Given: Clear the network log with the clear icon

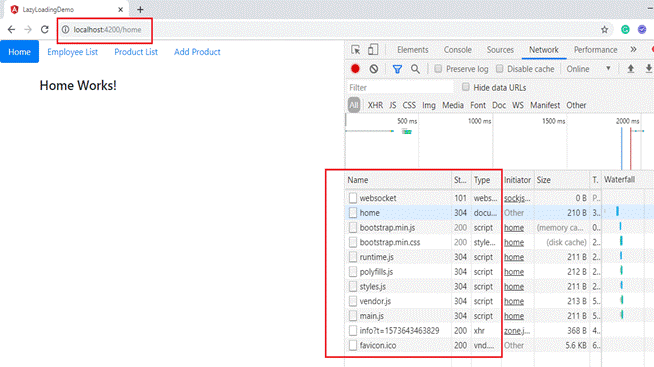Looking at the screenshot, I should (374, 69).
